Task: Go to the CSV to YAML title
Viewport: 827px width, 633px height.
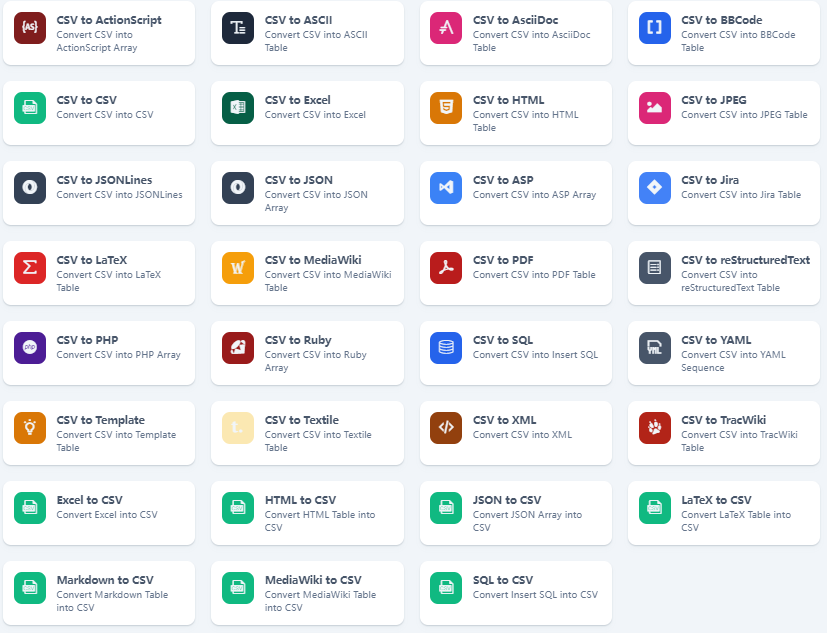Action: 716,340
